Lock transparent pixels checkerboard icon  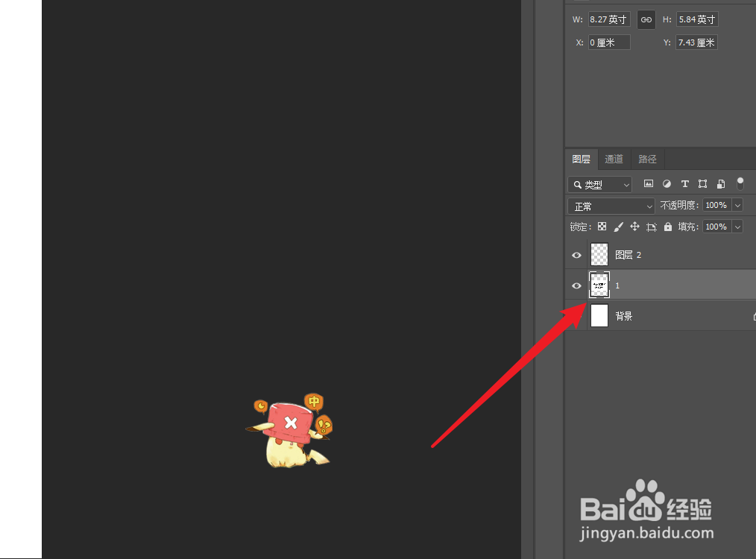pos(602,227)
